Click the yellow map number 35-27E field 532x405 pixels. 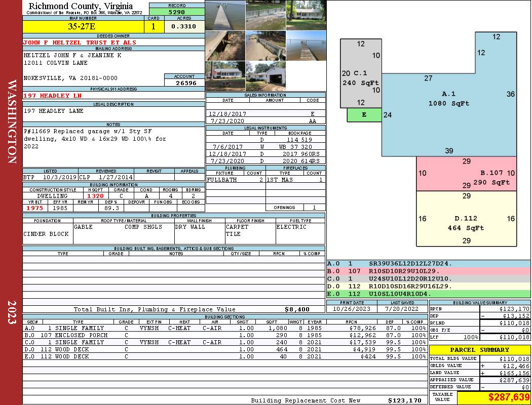tap(83, 26)
